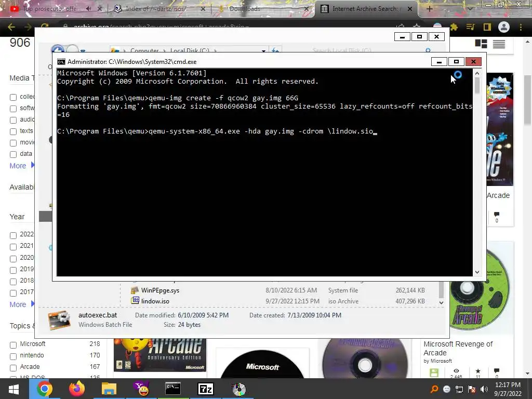Open Chrome three-dot menu
Viewport: 532px width, 399px height.
[x=521, y=27]
